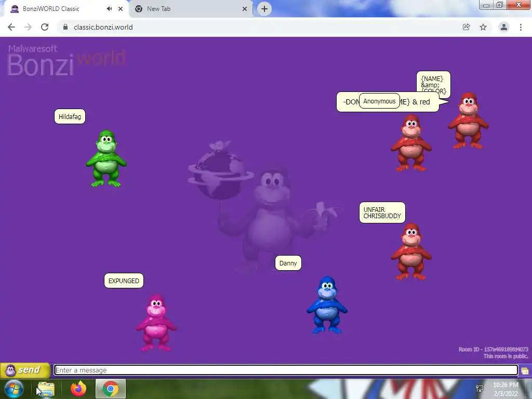Bookmark this page with the star icon
The width and height of the screenshot is (532, 399).
(483, 27)
